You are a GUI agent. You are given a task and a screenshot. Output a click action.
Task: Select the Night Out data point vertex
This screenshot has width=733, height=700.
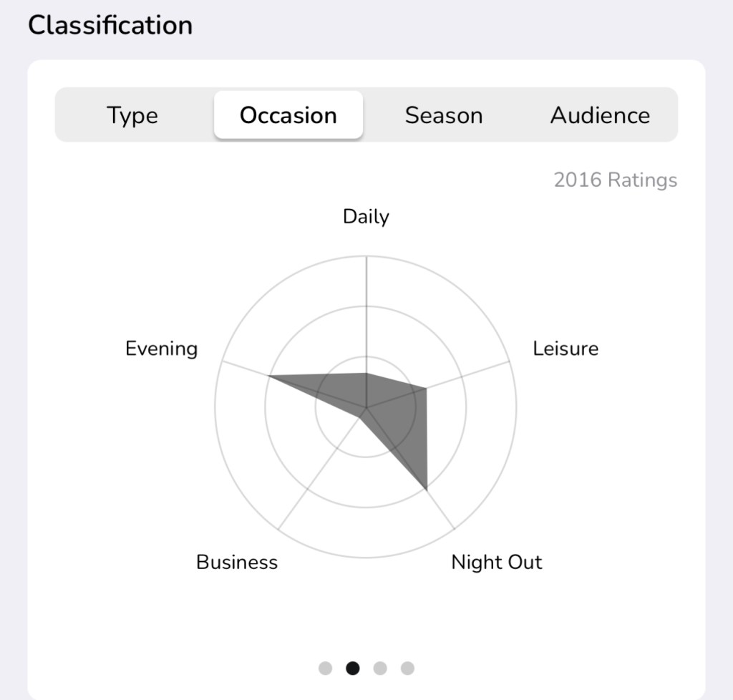[x=427, y=490]
